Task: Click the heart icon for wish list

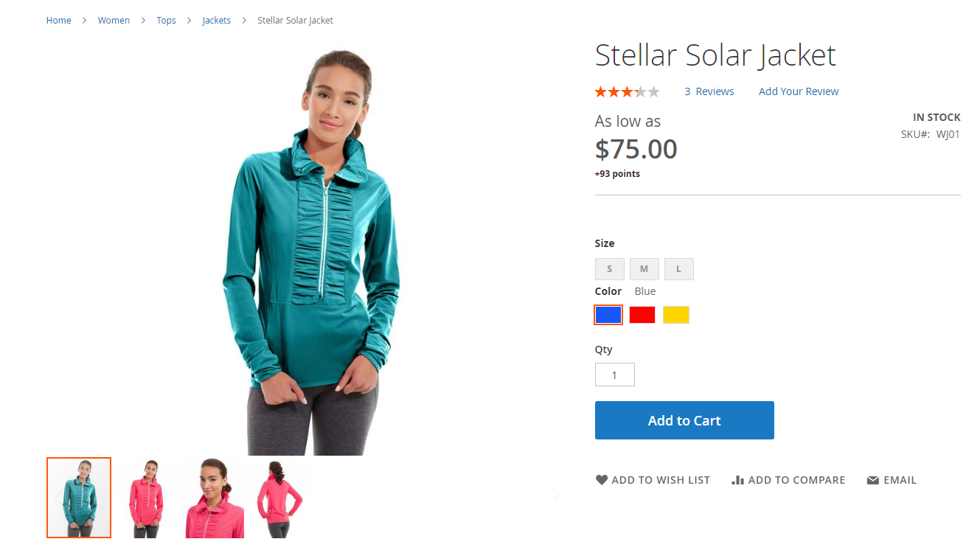Action: (x=602, y=480)
